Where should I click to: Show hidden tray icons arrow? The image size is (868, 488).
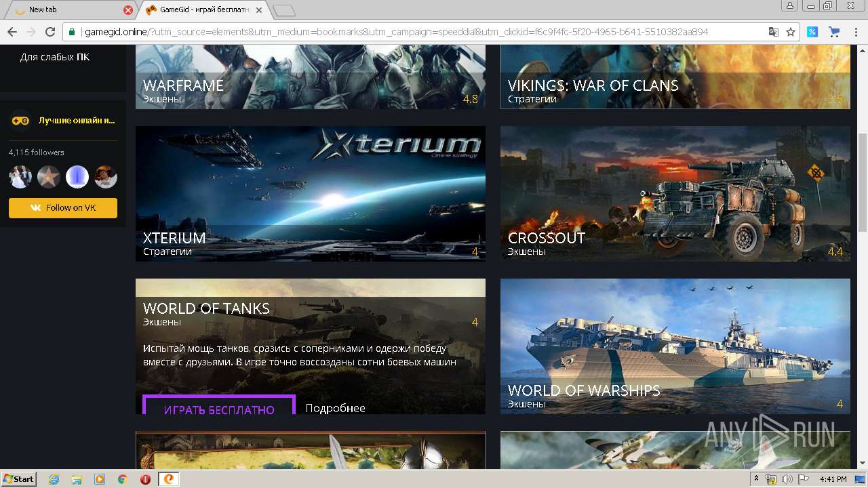[756, 479]
